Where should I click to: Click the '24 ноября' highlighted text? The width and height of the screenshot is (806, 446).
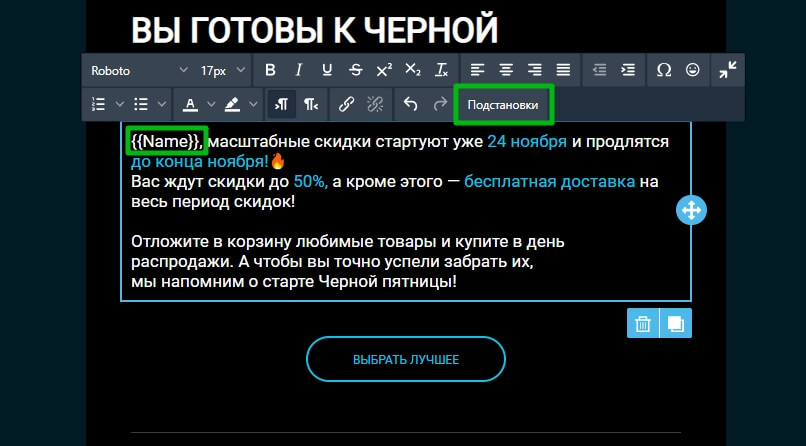pos(527,141)
